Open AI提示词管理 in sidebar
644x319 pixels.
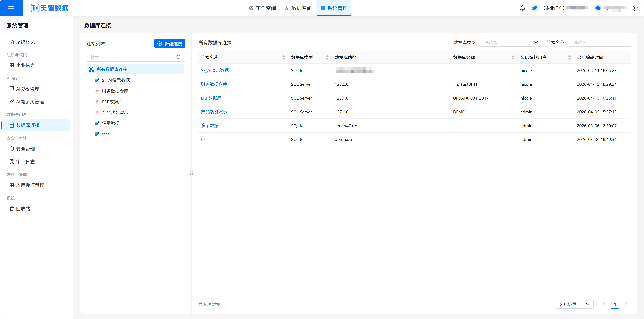tap(36, 102)
